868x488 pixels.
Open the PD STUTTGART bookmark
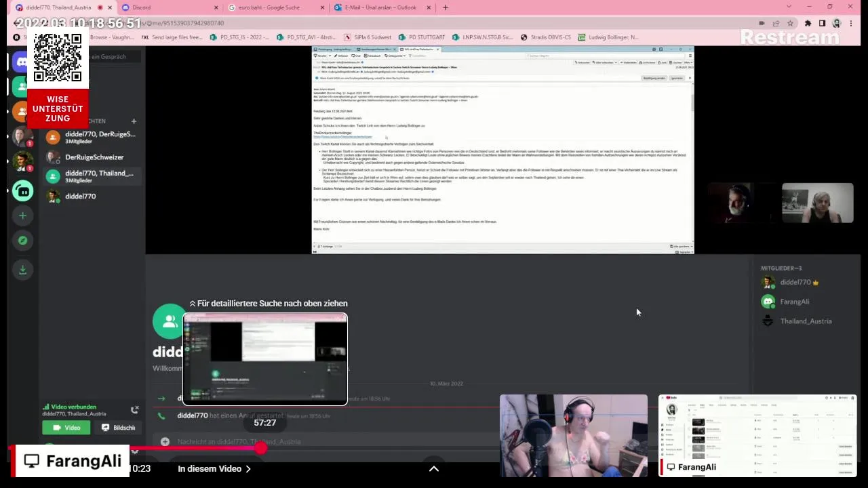(x=422, y=37)
